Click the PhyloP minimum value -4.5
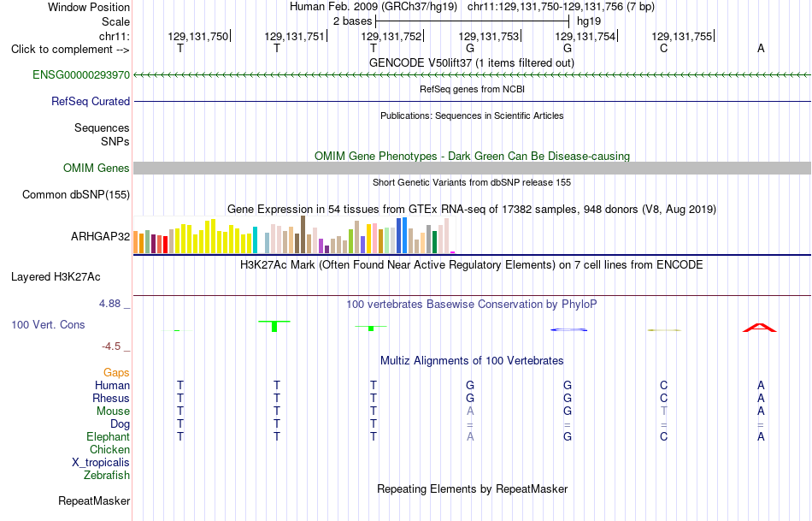The image size is (812, 521). coord(111,346)
